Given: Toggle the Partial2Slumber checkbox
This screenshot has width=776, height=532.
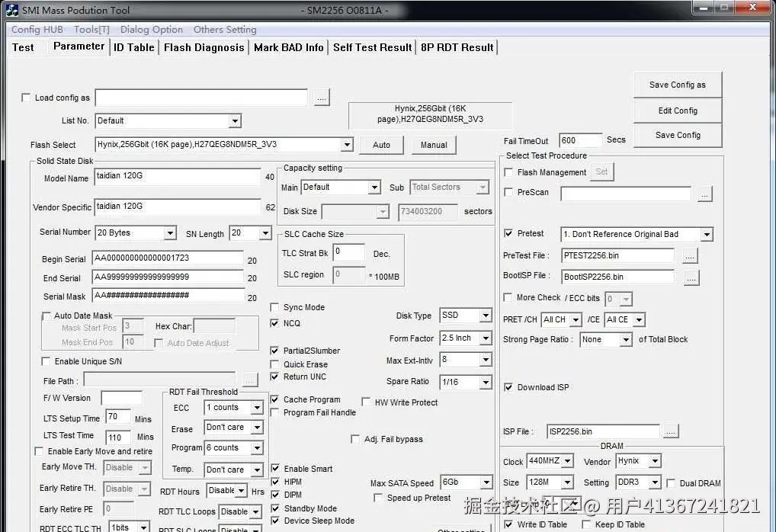Looking at the screenshot, I should coord(274,351).
